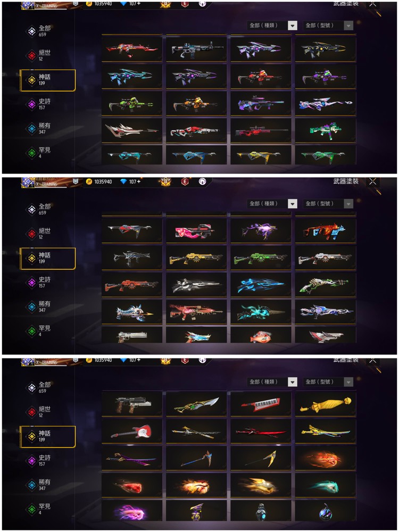
Task: Pick the silver Desert Eagle pistol skin
Action: click(x=131, y=336)
